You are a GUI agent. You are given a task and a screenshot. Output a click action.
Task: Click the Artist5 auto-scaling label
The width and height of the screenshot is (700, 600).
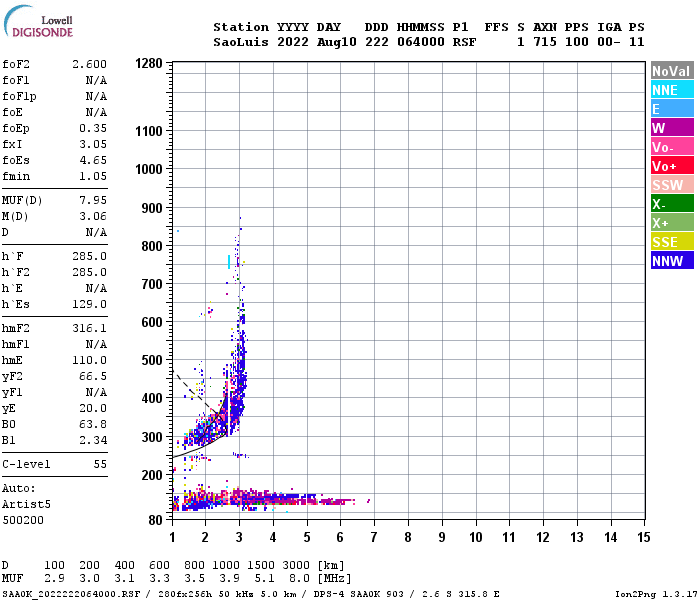(x=26, y=504)
